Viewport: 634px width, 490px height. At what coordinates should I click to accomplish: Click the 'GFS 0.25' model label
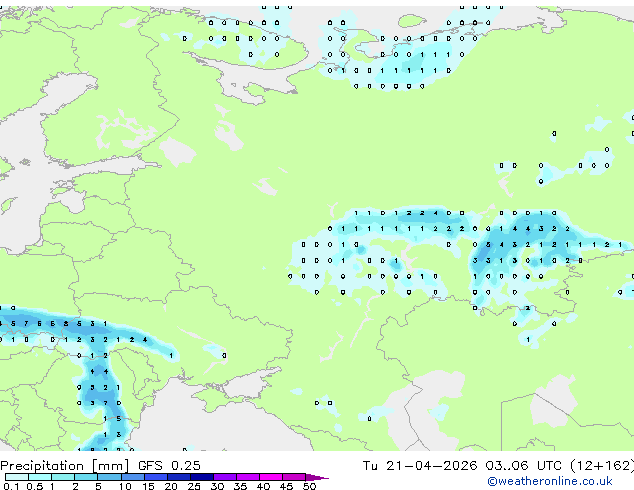(169, 466)
